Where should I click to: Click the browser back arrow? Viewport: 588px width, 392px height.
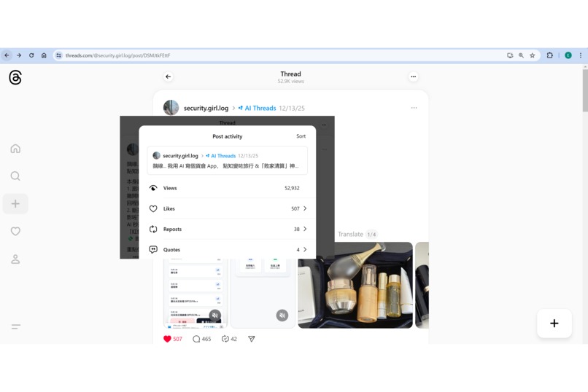click(x=7, y=55)
